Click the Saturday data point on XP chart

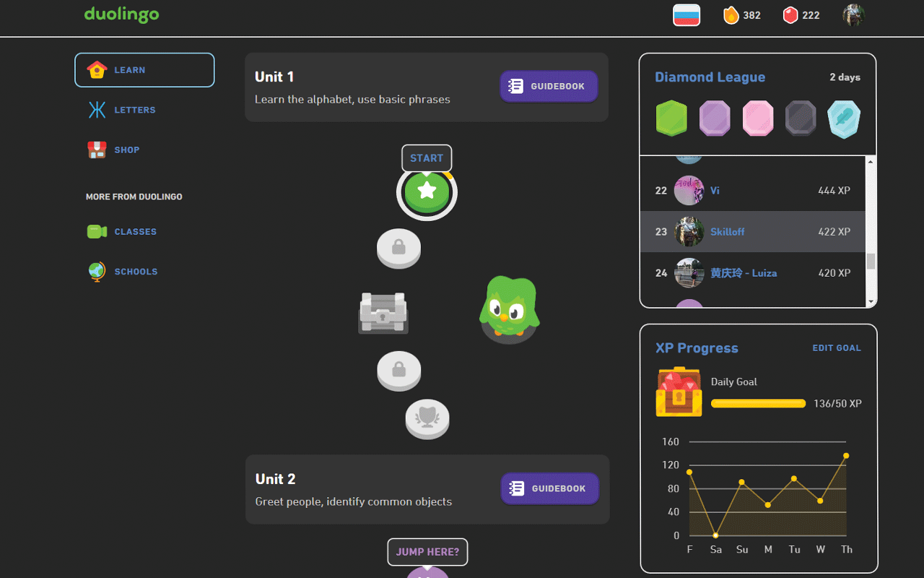click(x=715, y=535)
